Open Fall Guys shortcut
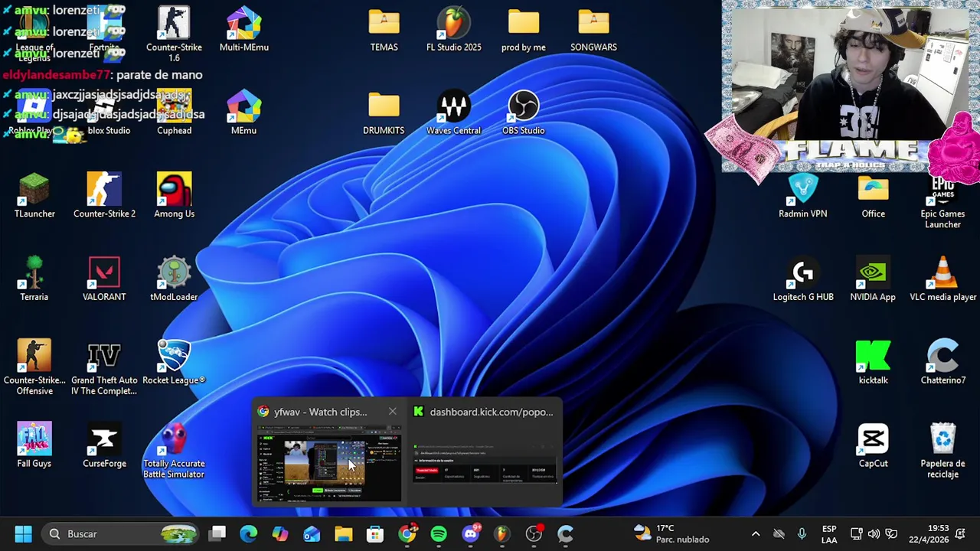The height and width of the screenshot is (551, 980). (34, 445)
